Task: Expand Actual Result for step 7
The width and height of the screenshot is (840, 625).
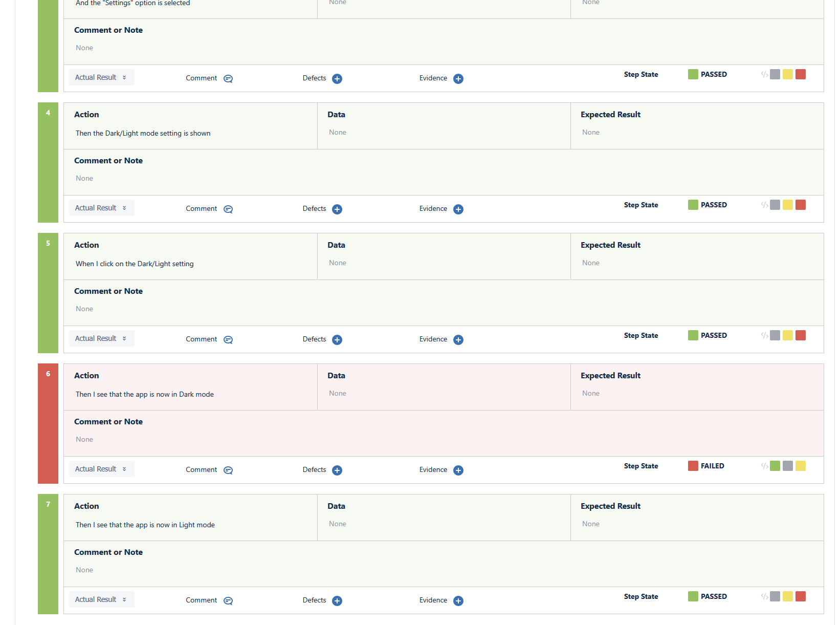Action: (101, 599)
